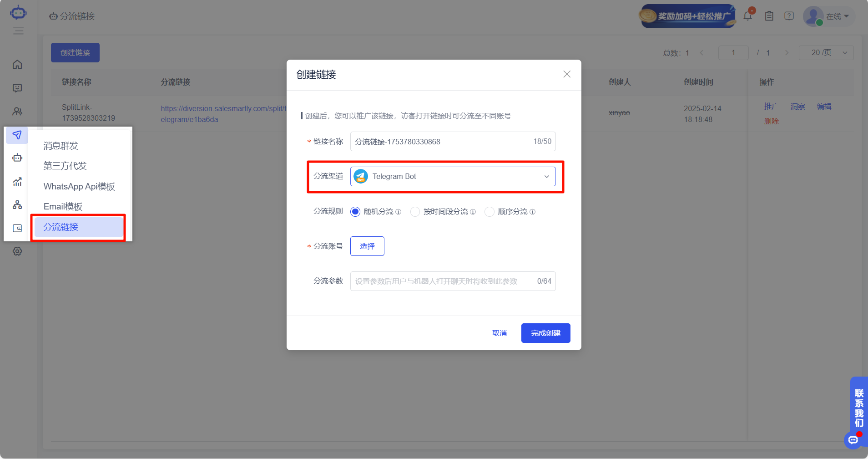The image size is (868, 459).
Task: Click the 完成创建 button
Action: [545, 333]
